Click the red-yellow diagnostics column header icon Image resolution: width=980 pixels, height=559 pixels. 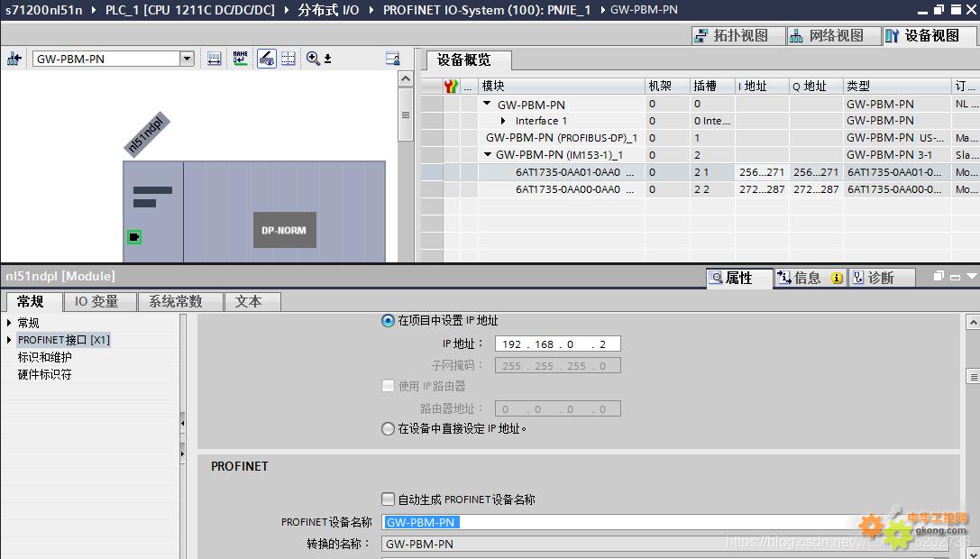451,87
